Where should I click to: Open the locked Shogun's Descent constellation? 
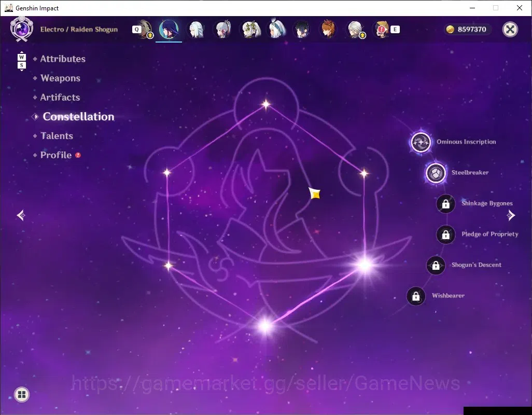tap(436, 266)
